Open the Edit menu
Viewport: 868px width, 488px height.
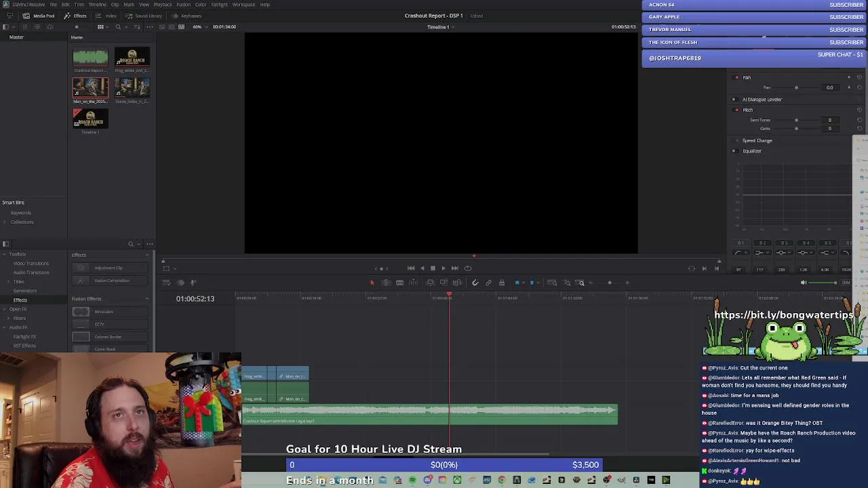pyautogui.click(x=66, y=5)
